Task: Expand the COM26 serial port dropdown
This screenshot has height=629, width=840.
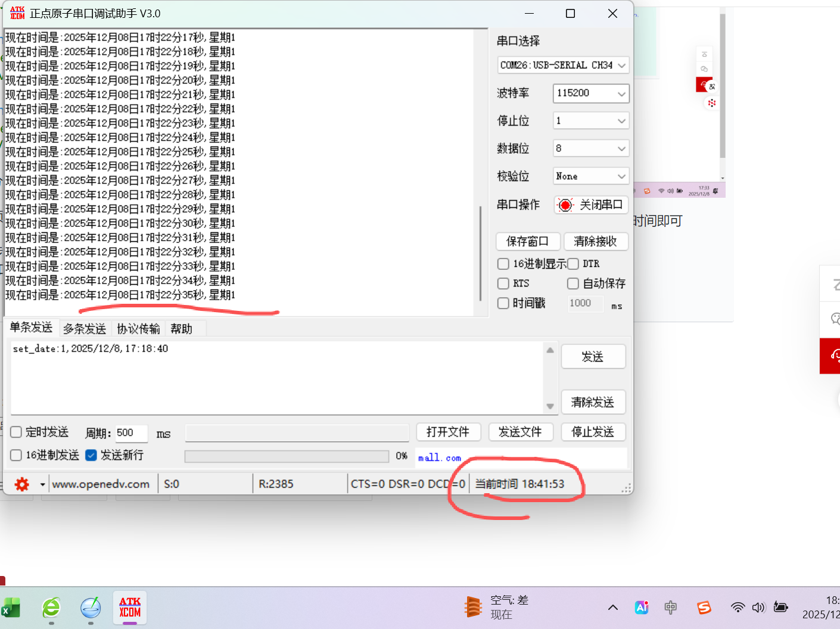Action: click(563, 65)
